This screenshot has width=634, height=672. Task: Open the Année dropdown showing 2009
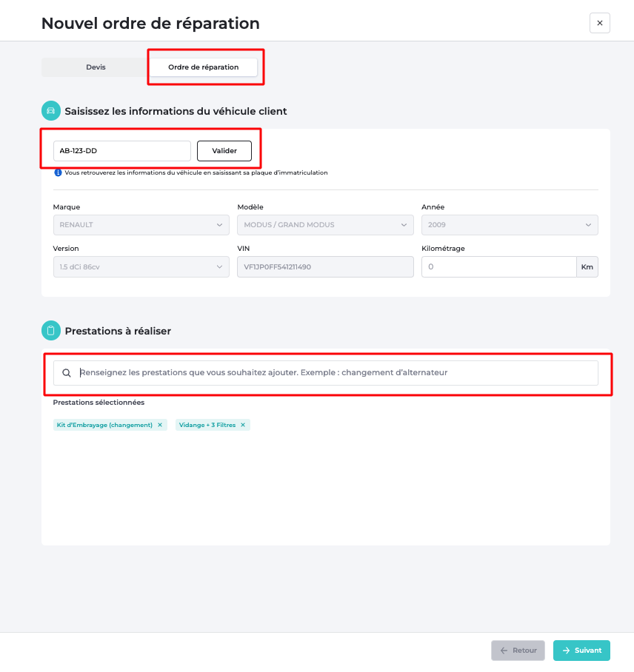pos(510,225)
